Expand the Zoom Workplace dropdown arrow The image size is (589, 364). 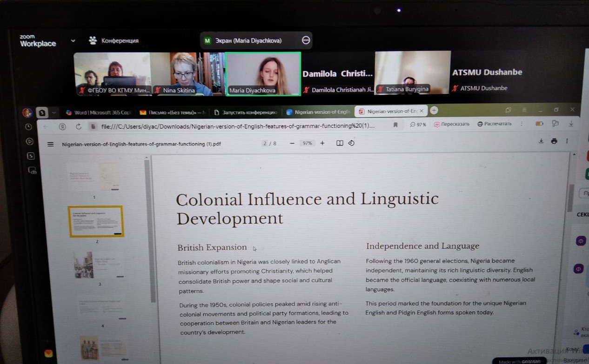tap(73, 41)
